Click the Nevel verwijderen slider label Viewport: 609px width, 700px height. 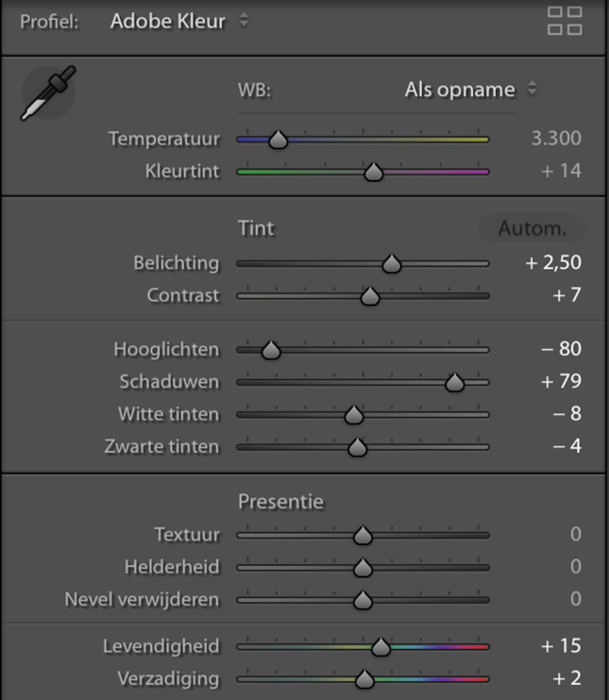coord(142,600)
